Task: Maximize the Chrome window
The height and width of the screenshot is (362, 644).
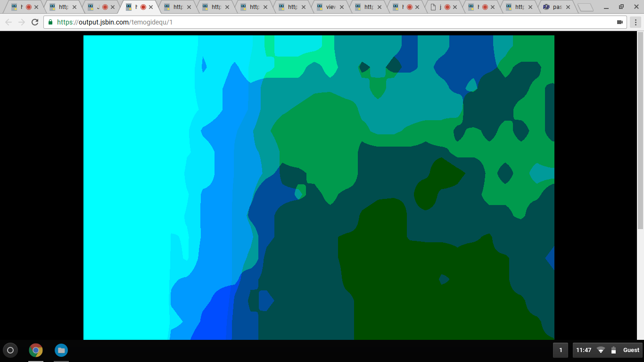Action: (621, 7)
